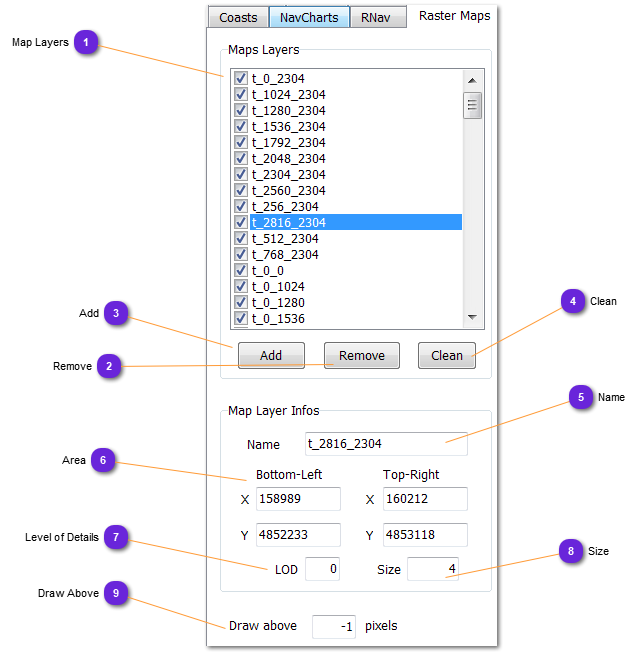641x655 pixels.
Task: Toggle checkbox for layer t_1536_2304
Action: (x=240, y=126)
